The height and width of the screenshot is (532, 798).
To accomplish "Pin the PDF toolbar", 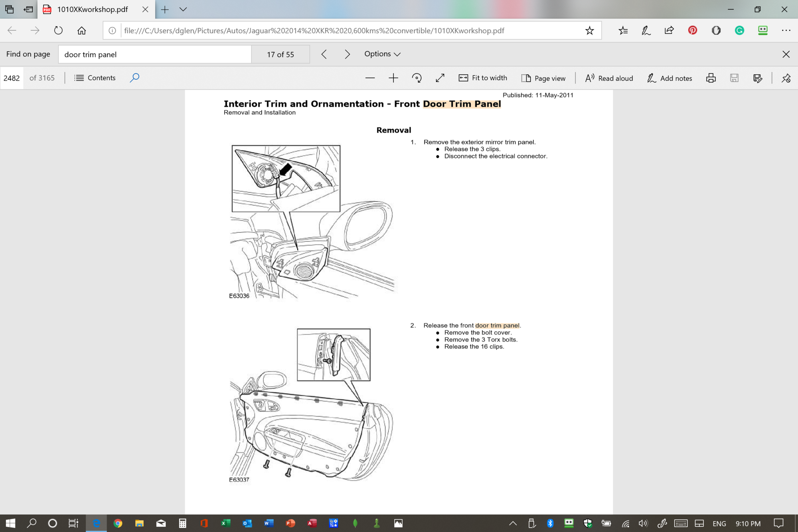I will (x=786, y=78).
